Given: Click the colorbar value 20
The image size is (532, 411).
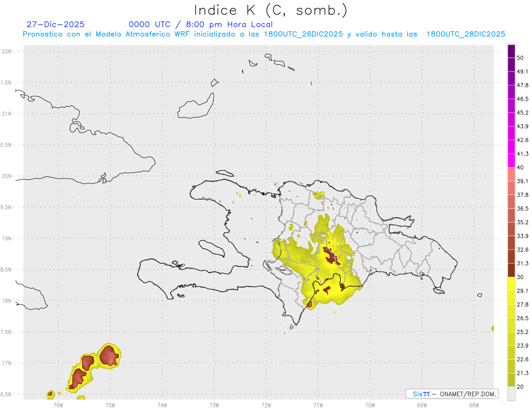Looking at the screenshot, I should [x=520, y=387].
